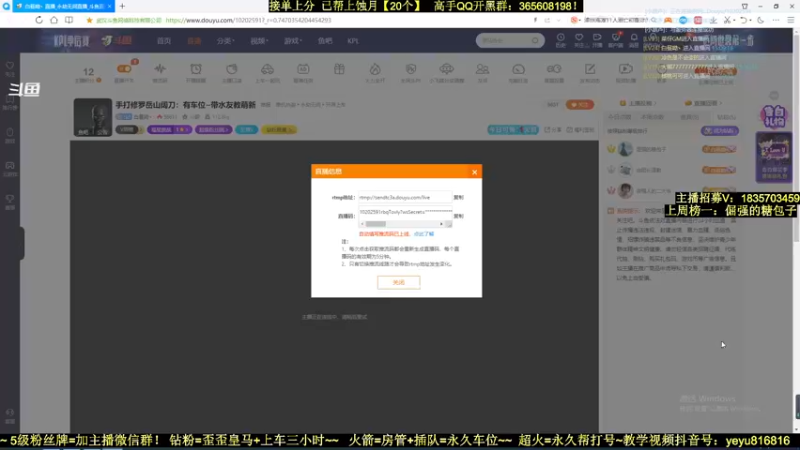The width and height of the screenshot is (800, 450).
Task: Toggle the bookmark star in the address bar
Action: click(89, 20)
